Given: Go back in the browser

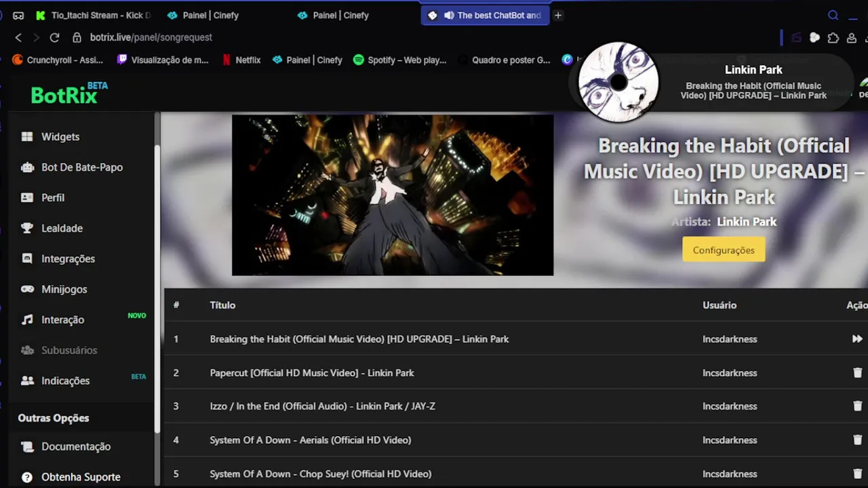Looking at the screenshot, I should tap(18, 37).
